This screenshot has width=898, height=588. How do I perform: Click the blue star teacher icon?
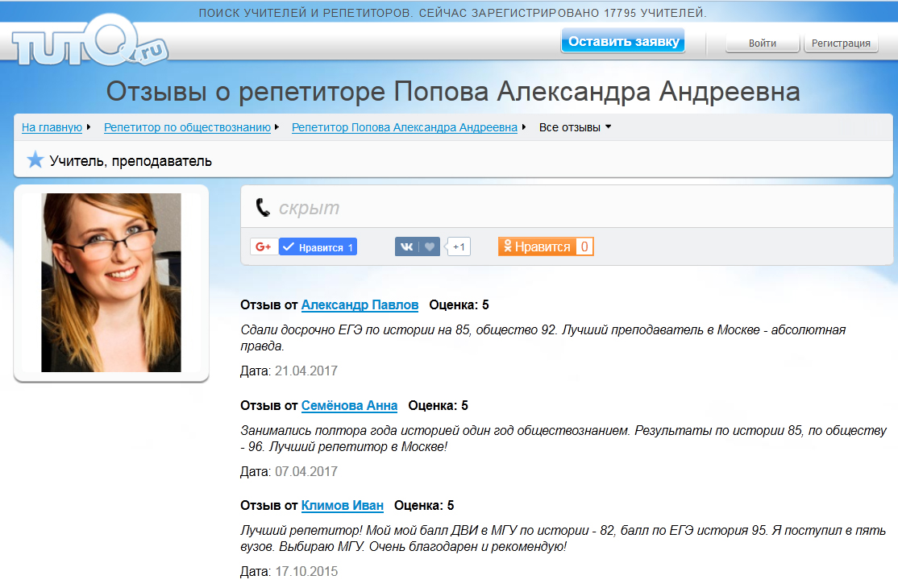[35, 159]
